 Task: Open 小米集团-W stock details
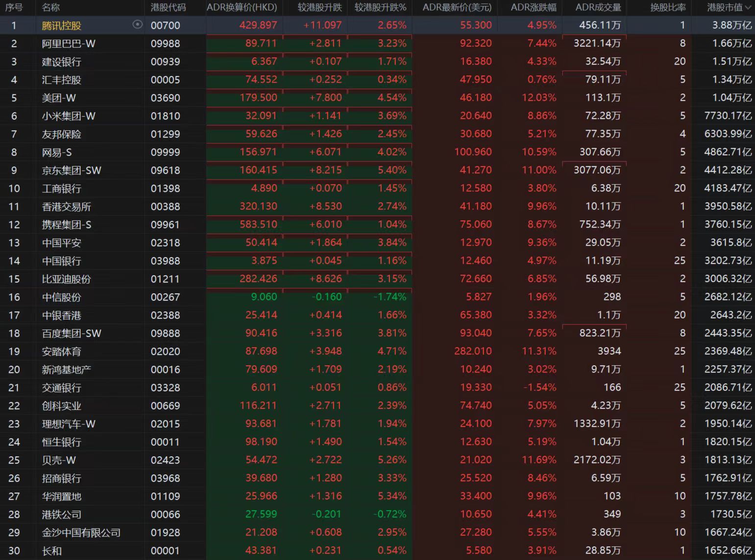69,116
